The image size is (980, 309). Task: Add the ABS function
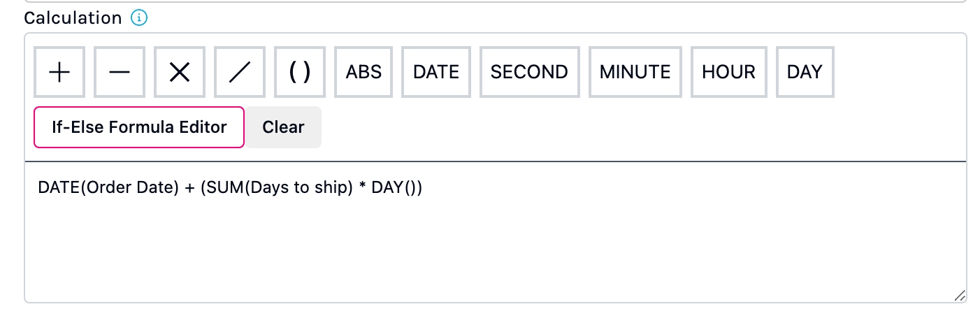[x=364, y=72]
